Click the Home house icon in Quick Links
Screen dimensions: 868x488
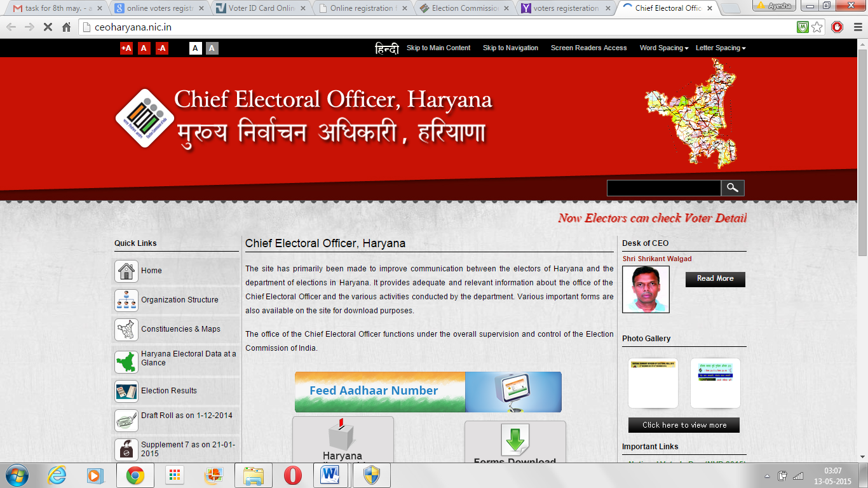coord(126,271)
